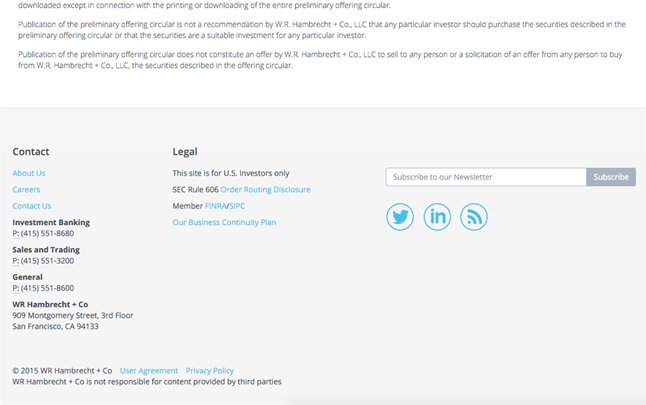Image resolution: width=646 pixels, height=405 pixels.
Task: Open the Order Routing Disclosure link
Action: click(x=265, y=189)
